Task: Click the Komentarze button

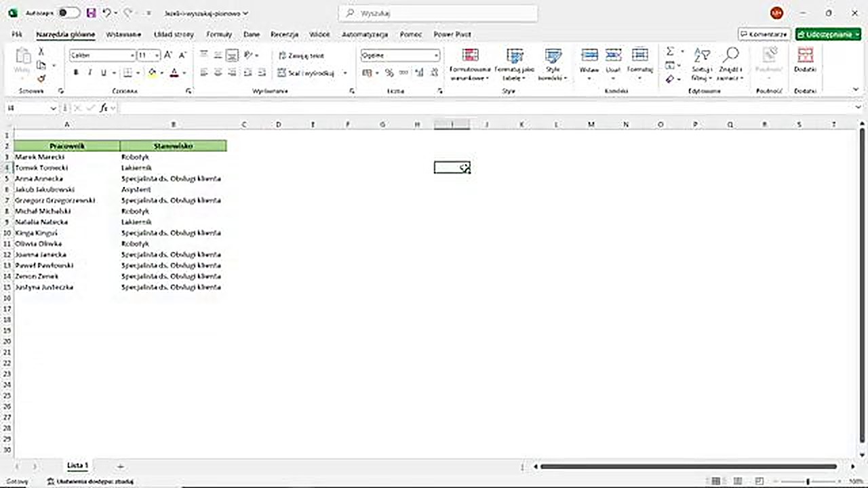Action: (x=764, y=34)
